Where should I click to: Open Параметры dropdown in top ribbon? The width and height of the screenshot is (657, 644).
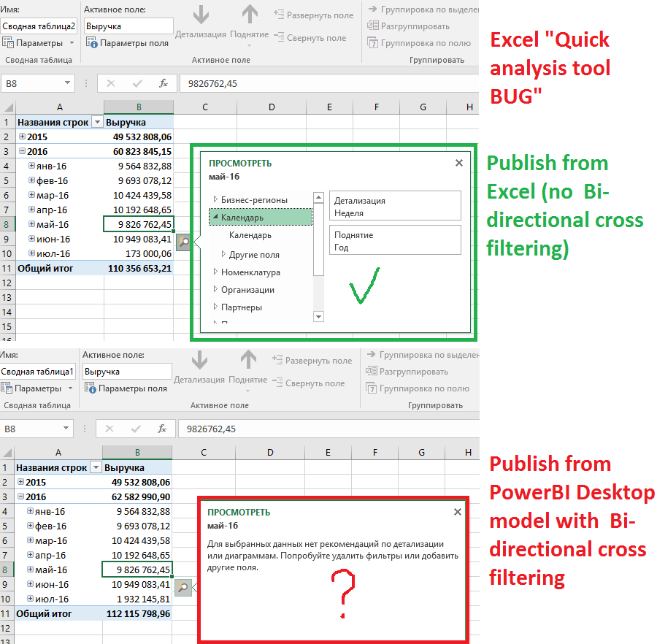click(72, 43)
